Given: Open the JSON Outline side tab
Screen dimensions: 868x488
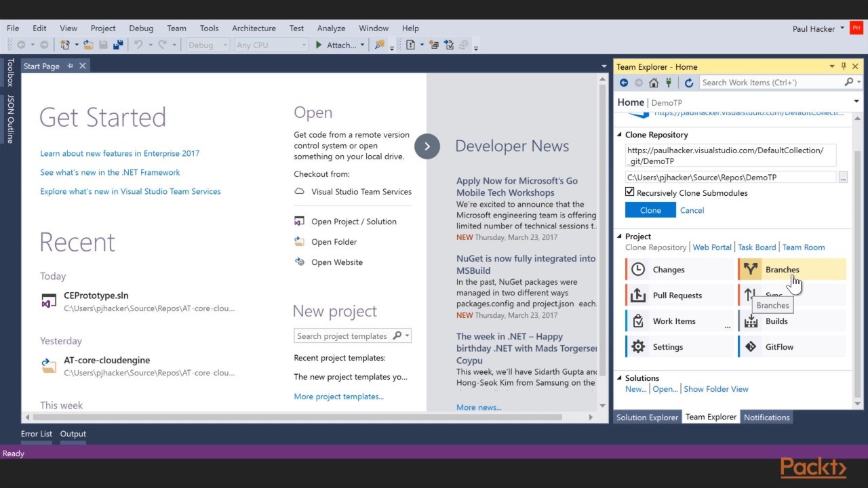Looking at the screenshot, I should [x=9, y=119].
